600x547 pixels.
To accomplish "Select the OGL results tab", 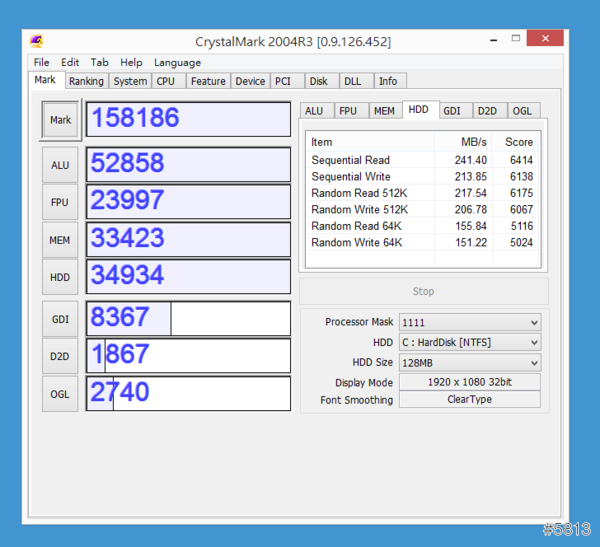I will [522, 111].
